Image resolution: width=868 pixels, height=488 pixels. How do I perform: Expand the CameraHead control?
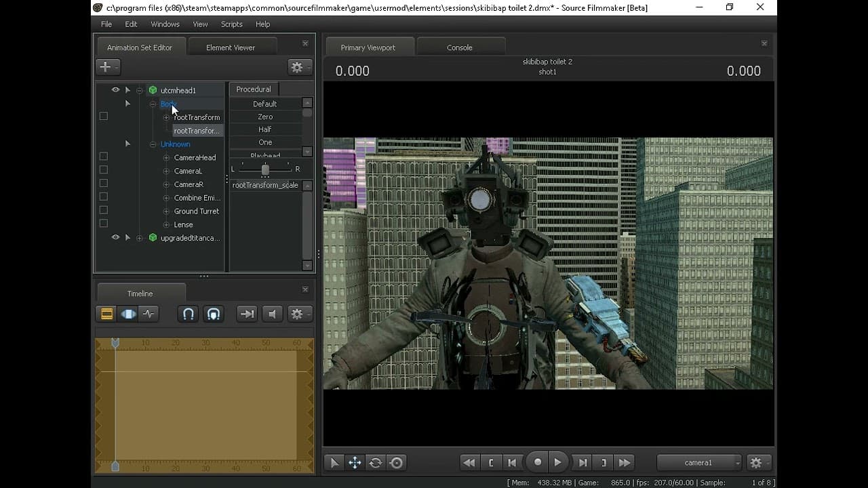pos(167,158)
